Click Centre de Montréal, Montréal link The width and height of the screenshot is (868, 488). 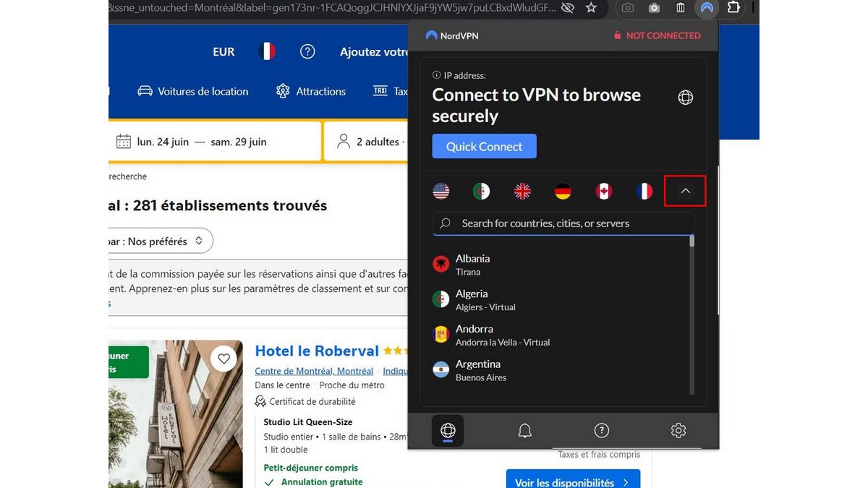click(314, 371)
